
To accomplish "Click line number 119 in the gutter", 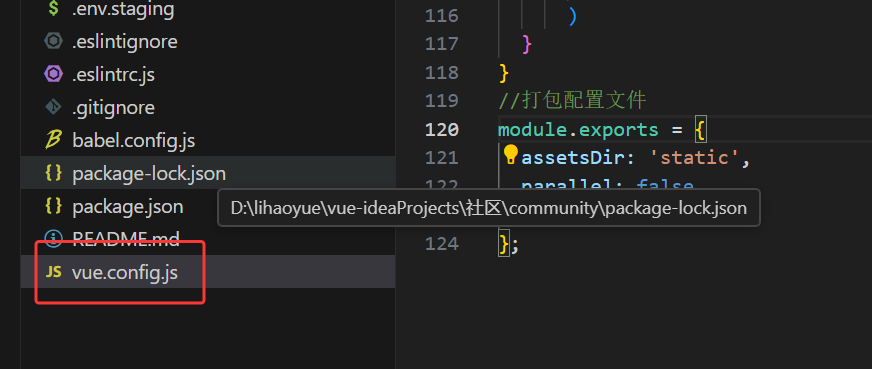I will pos(442,101).
